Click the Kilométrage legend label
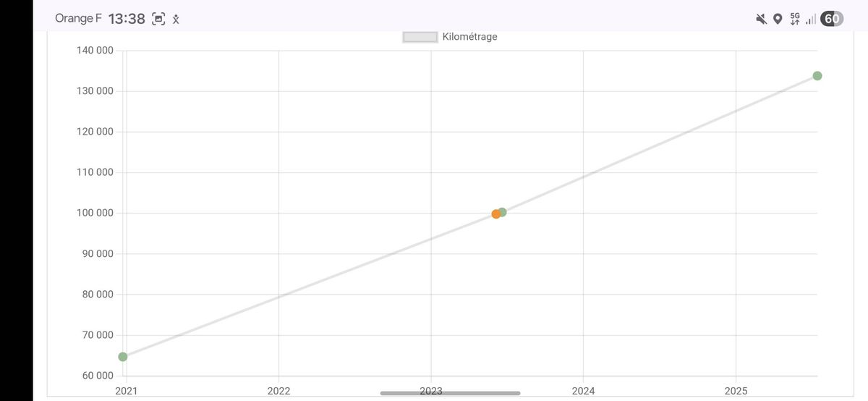 (469, 37)
